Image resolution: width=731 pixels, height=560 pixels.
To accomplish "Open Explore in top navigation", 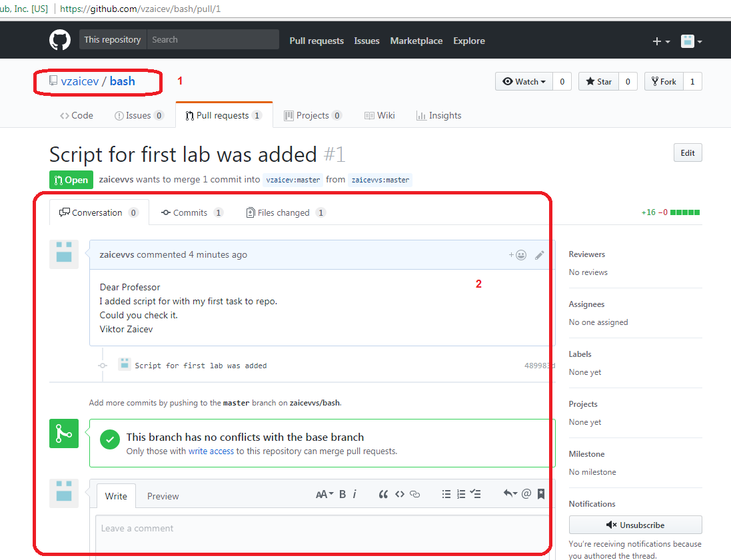I will pyautogui.click(x=469, y=41).
